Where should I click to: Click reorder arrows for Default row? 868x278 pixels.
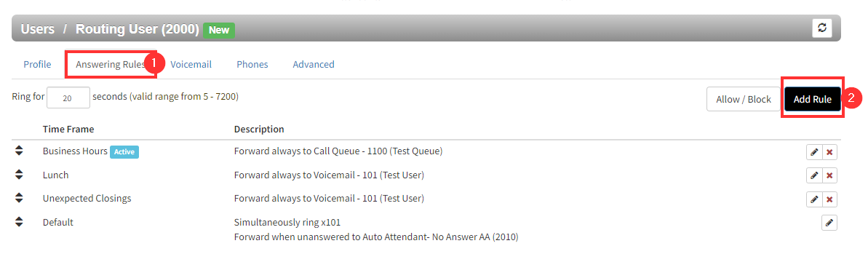[x=19, y=221]
